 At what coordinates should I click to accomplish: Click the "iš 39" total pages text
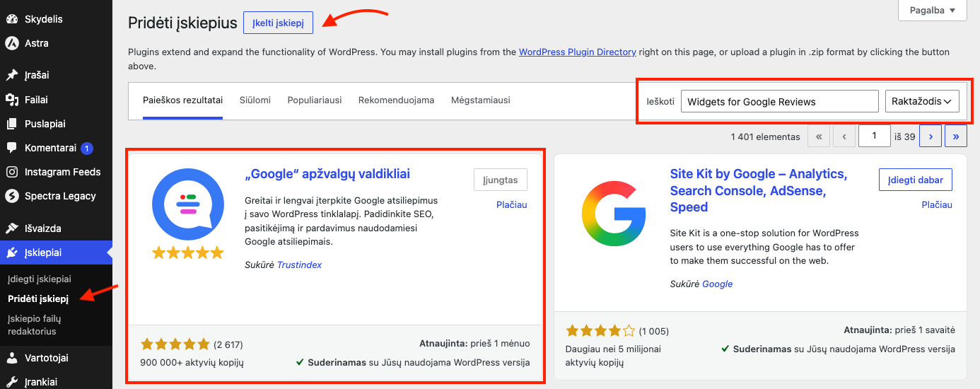coord(905,137)
